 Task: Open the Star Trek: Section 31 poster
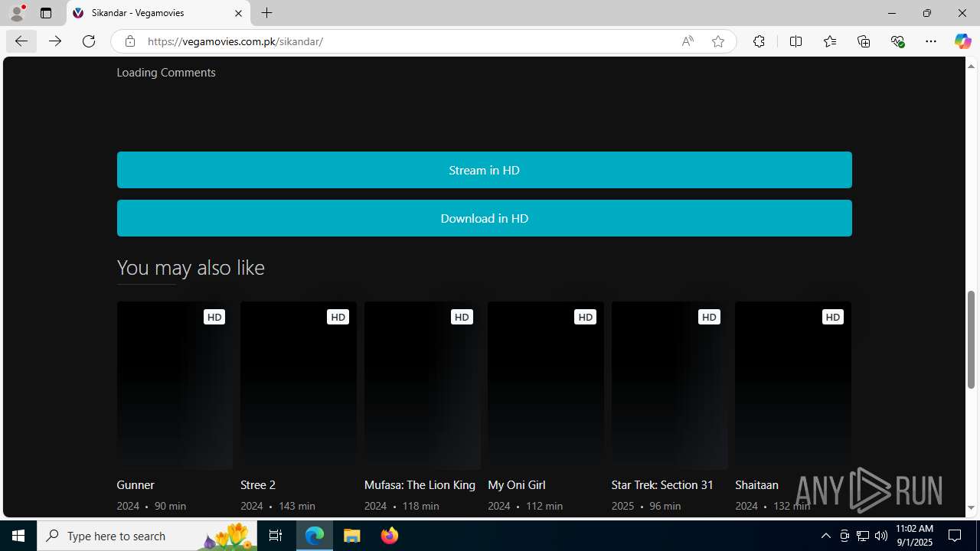(669, 386)
